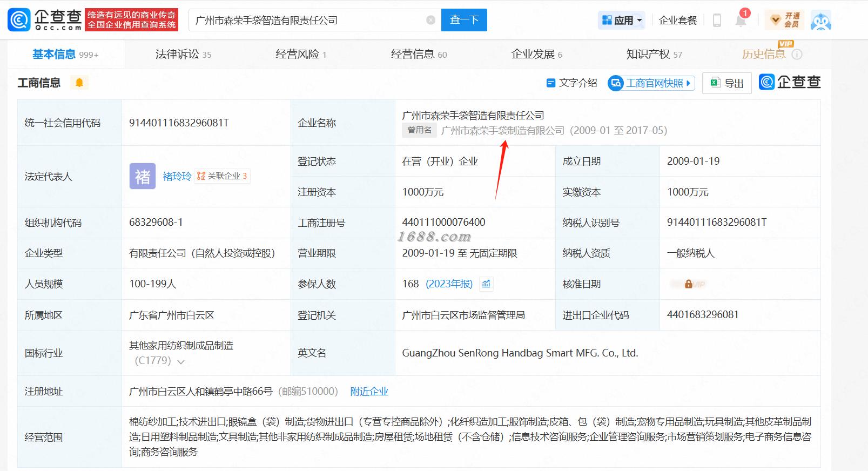Click the 人员规模 value 100-199人
This screenshot has width=868, height=471.
click(x=153, y=284)
